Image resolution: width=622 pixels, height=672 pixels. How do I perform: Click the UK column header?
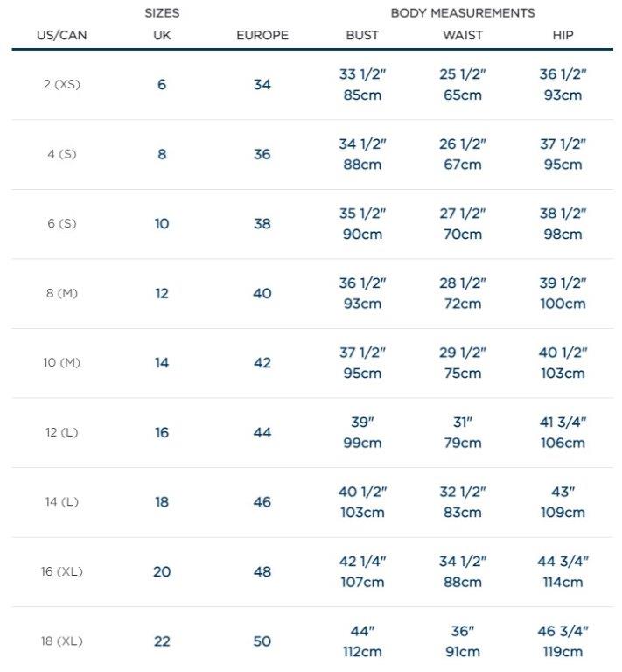162,36
